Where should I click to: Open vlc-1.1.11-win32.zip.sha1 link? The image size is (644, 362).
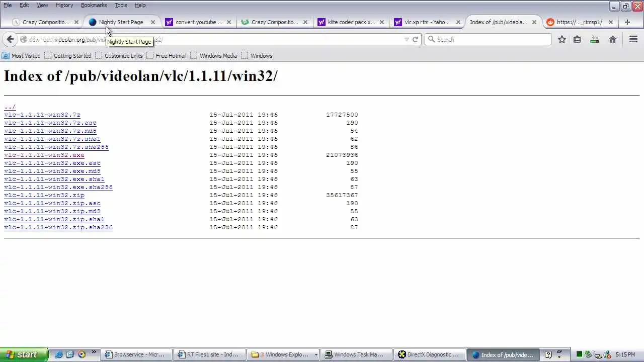pyautogui.click(x=54, y=220)
